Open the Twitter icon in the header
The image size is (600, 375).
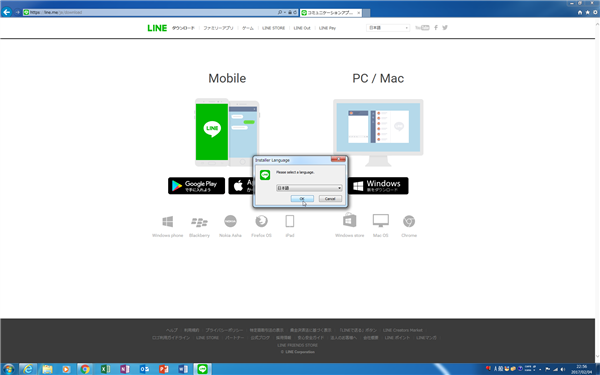445,28
